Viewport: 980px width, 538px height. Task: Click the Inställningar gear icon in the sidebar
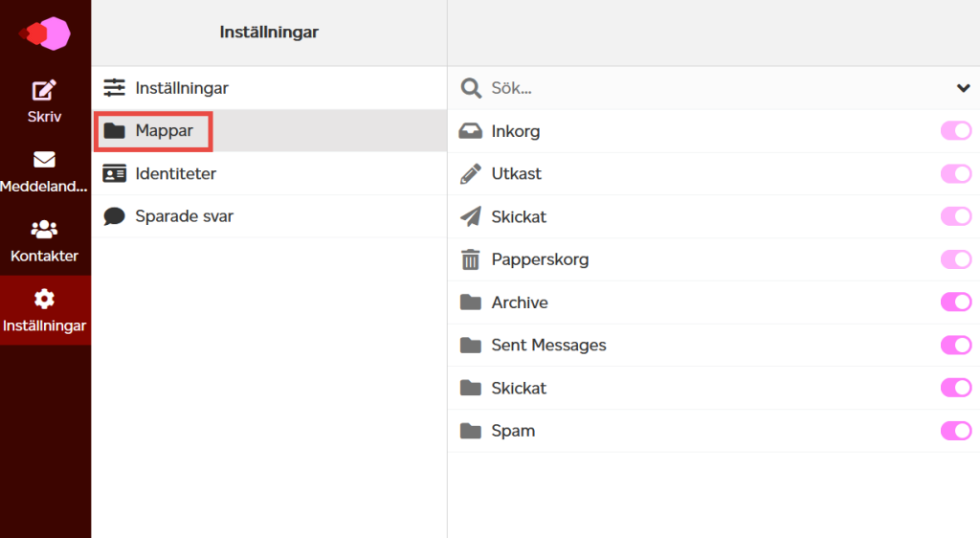[x=44, y=299]
